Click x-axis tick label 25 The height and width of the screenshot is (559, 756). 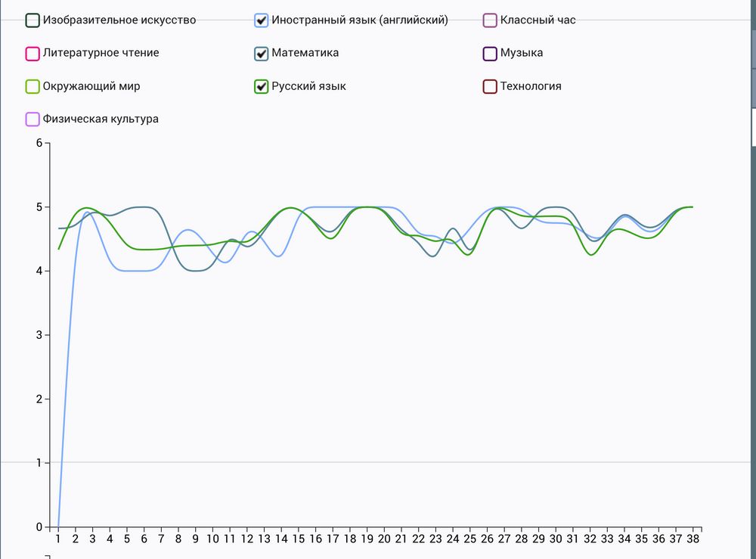point(470,539)
